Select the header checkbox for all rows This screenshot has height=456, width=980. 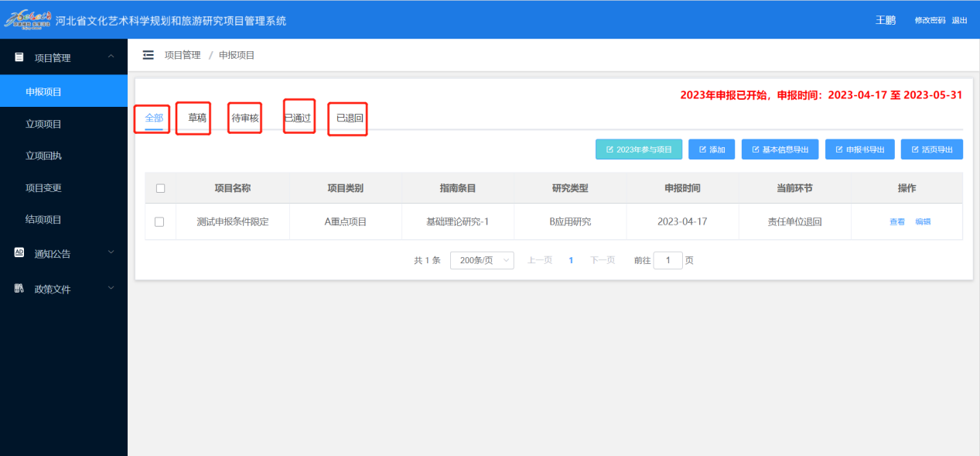[x=160, y=188]
